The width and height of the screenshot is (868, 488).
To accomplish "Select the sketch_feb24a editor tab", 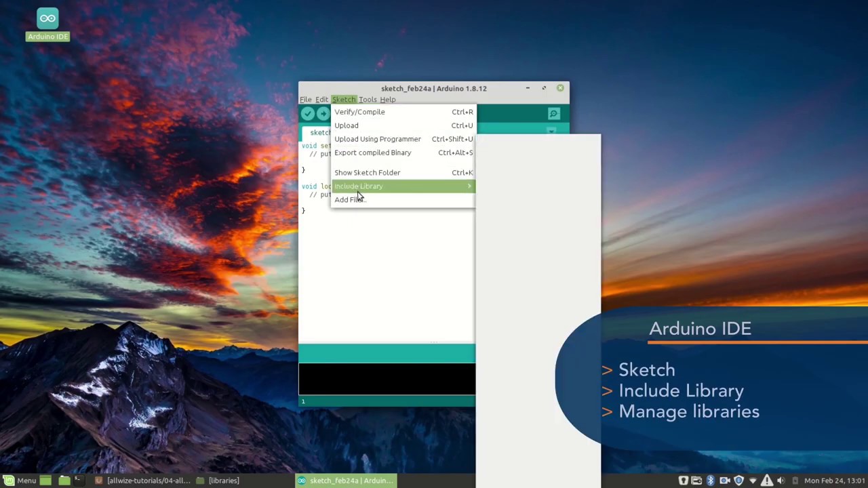I will click(x=316, y=133).
